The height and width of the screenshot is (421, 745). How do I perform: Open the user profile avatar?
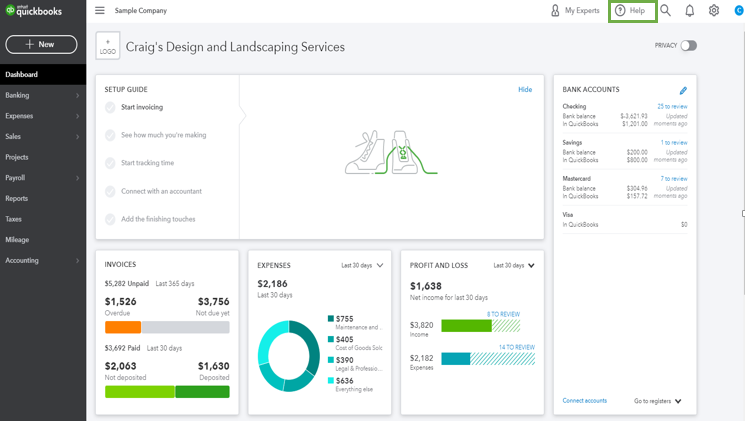click(739, 10)
